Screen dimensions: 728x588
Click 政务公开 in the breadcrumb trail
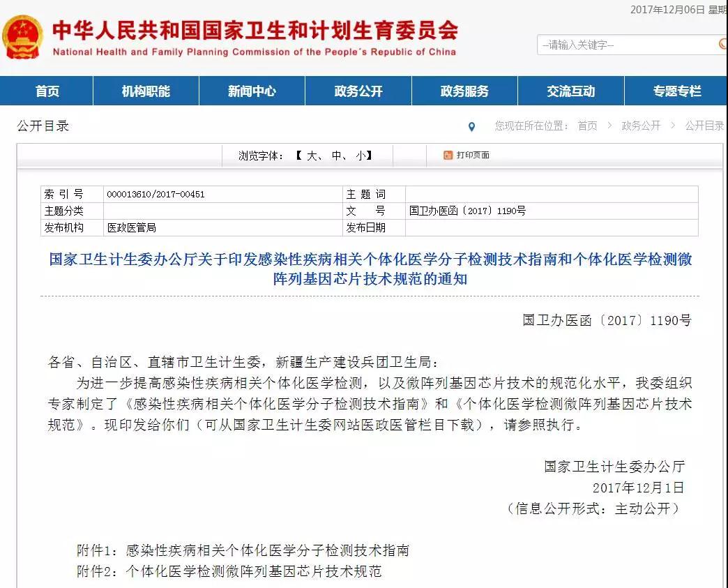point(641,126)
